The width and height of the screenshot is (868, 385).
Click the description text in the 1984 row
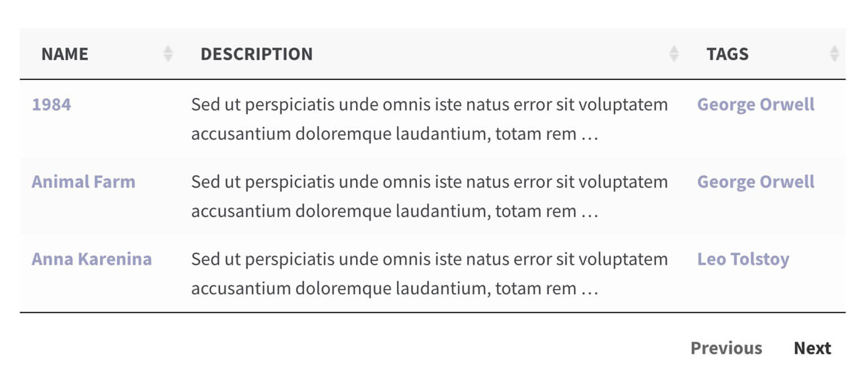429,120
